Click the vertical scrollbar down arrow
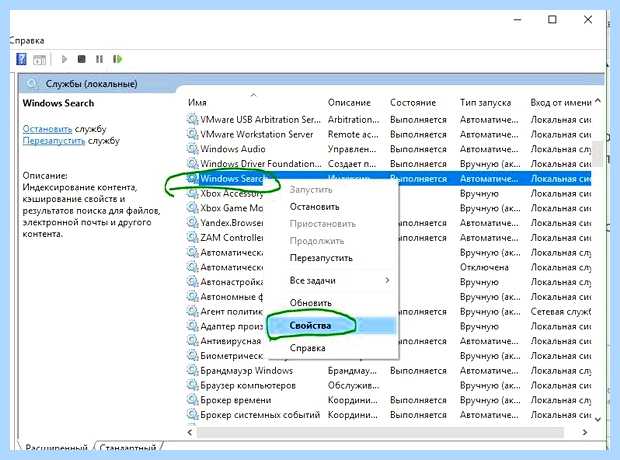The width and height of the screenshot is (620, 460). [598, 419]
